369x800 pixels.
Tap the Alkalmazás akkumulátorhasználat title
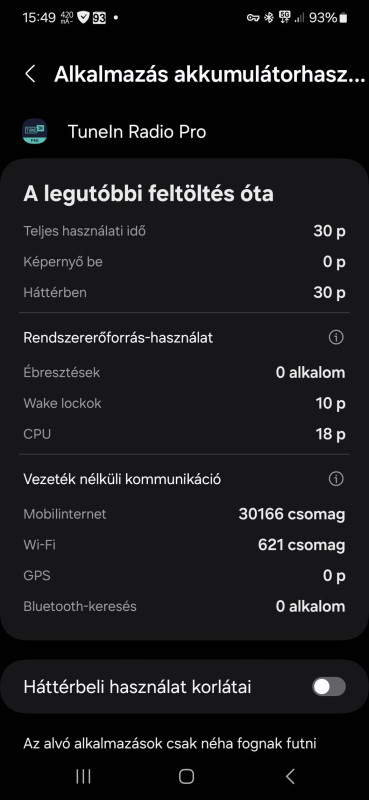pyautogui.click(x=210, y=74)
